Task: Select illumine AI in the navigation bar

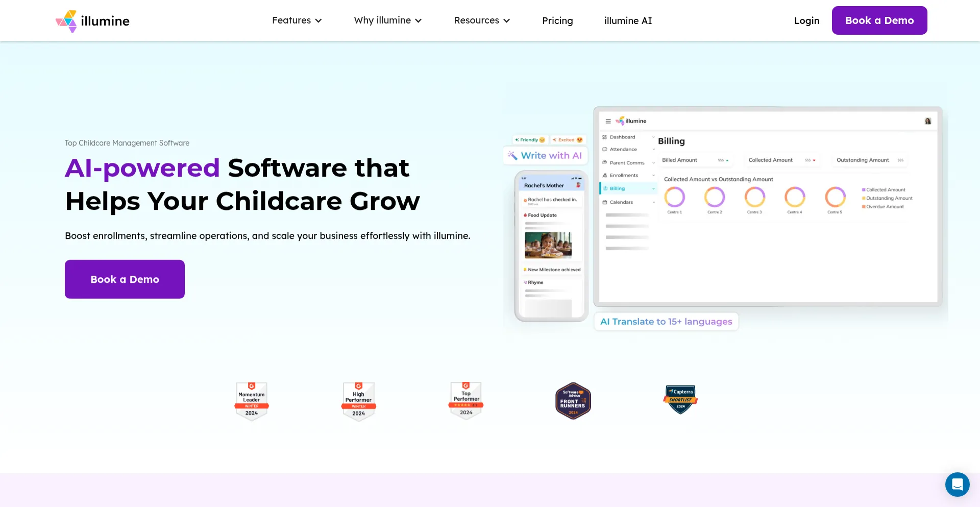Action: click(x=628, y=20)
